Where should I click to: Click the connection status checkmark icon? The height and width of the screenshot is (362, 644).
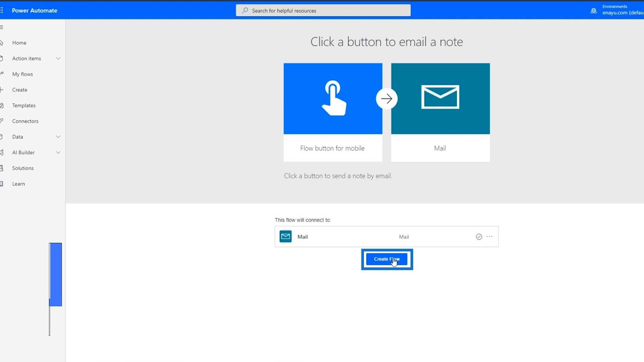pos(479,237)
